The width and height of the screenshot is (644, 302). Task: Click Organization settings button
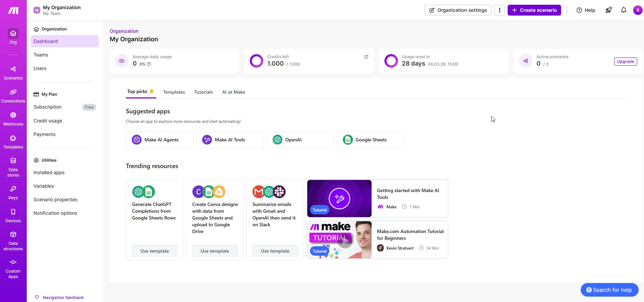(x=458, y=10)
